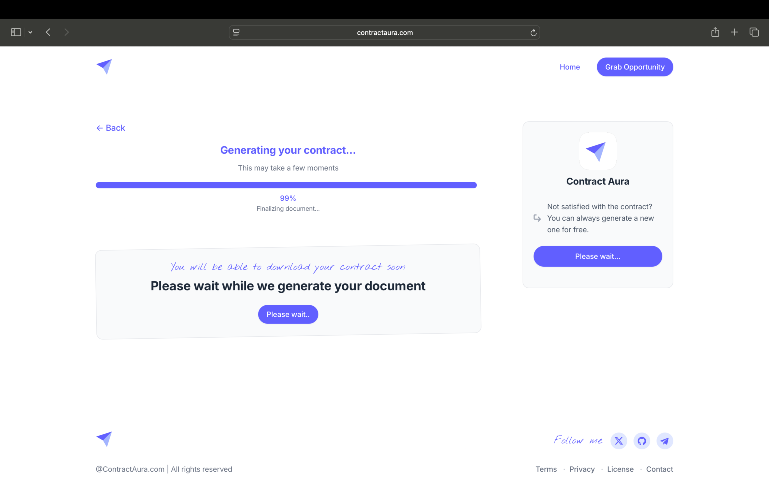Viewport: 769px width, 500px height.
Task: Open a new tab with plus icon
Action: (x=734, y=32)
